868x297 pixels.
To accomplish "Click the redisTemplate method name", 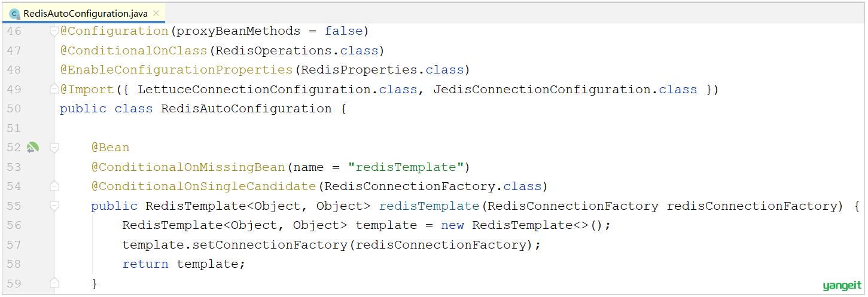I will click(430, 206).
